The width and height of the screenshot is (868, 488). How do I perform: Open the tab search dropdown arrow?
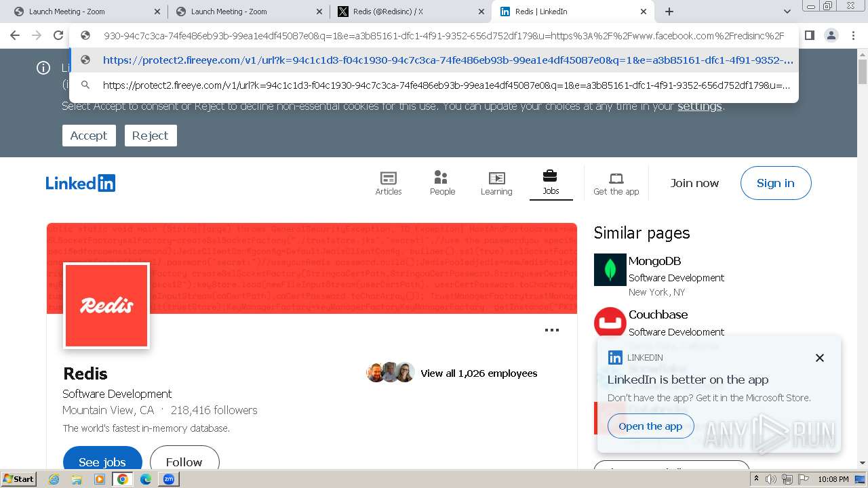pyautogui.click(x=787, y=12)
